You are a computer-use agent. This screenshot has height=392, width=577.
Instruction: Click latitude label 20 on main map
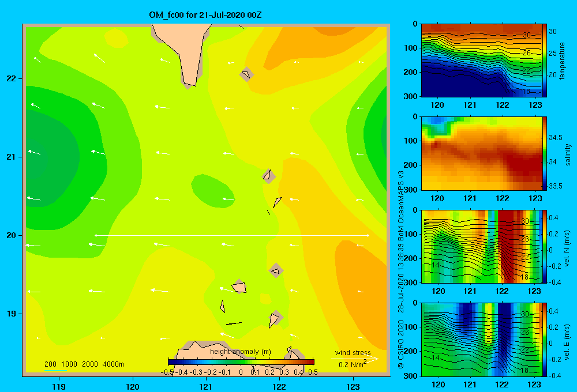tap(11, 235)
